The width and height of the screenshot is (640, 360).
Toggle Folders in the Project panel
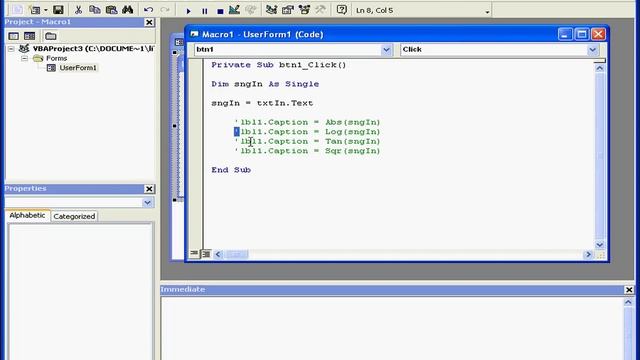pyautogui.click(x=51, y=36)
